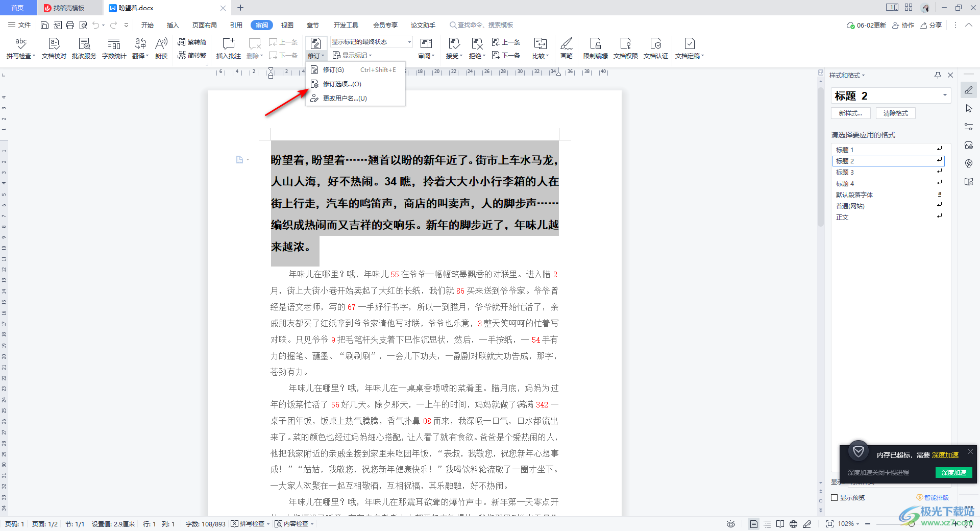Screen dimensions: 980x531
Task: Expand the 样式和格式 panel title dropdown
Action: pyautogui.click(x=863, y=76)
